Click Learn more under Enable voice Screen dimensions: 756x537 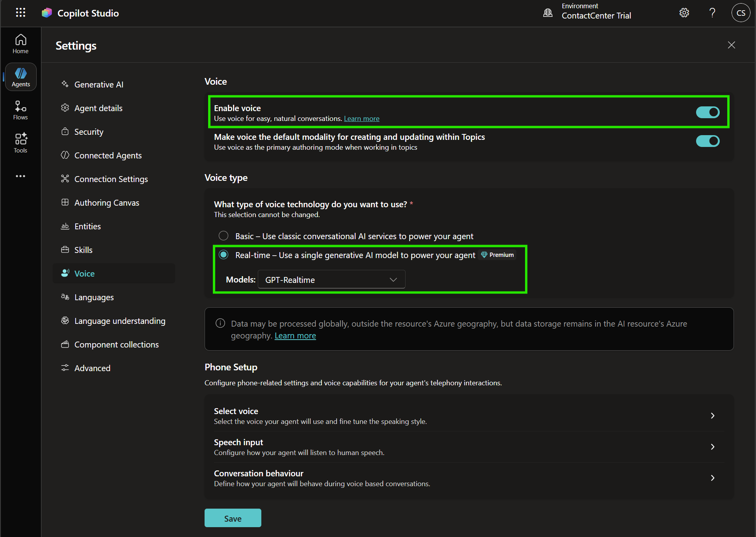click(361, 119)
